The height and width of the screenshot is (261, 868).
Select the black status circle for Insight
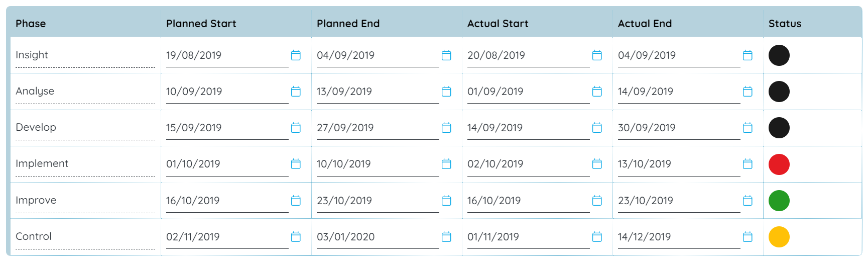779,55
